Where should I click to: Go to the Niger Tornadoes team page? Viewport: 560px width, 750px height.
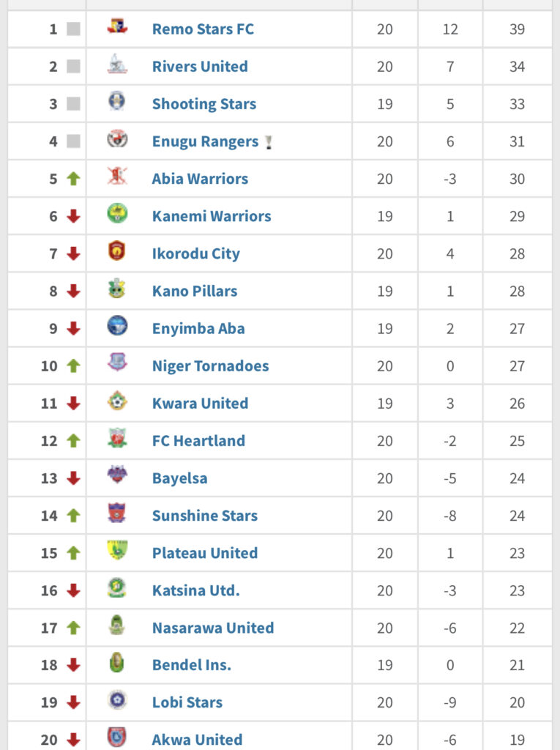point(210,365)
